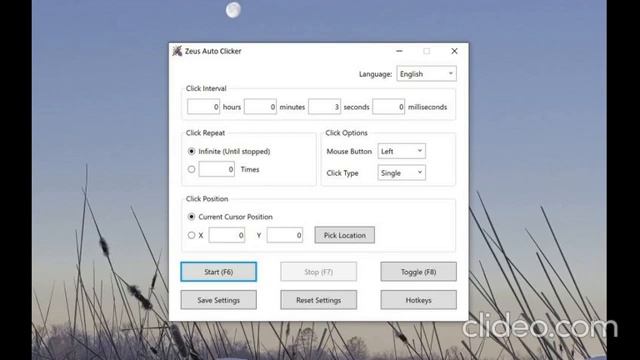640x360 pixels.
Task: Click the Zeus Auto Clicker app icon
Action: coord(177,51)
